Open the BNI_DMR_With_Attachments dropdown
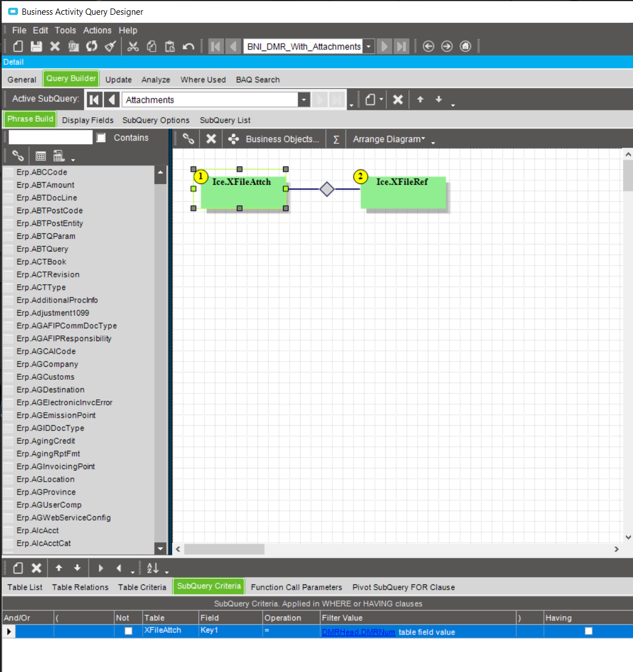 tap(368, 46)
